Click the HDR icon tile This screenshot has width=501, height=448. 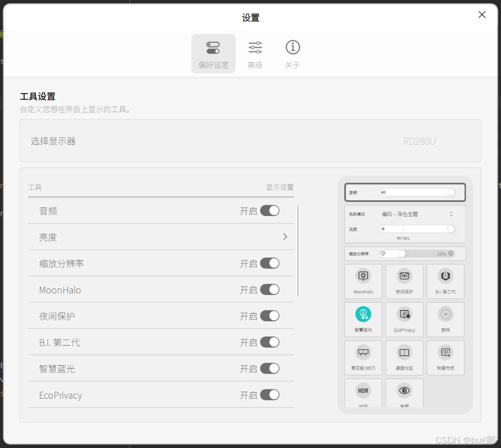click(363, 393)
